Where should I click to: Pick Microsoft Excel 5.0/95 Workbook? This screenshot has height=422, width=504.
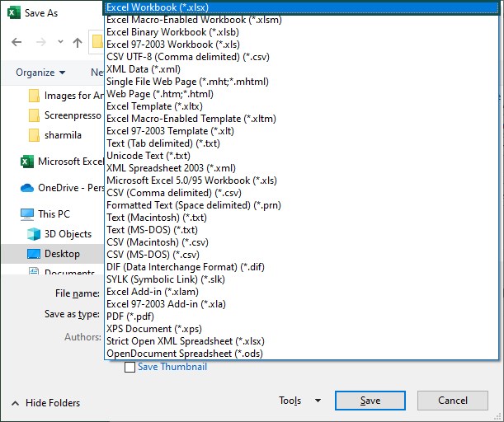[x=301, y=181]
